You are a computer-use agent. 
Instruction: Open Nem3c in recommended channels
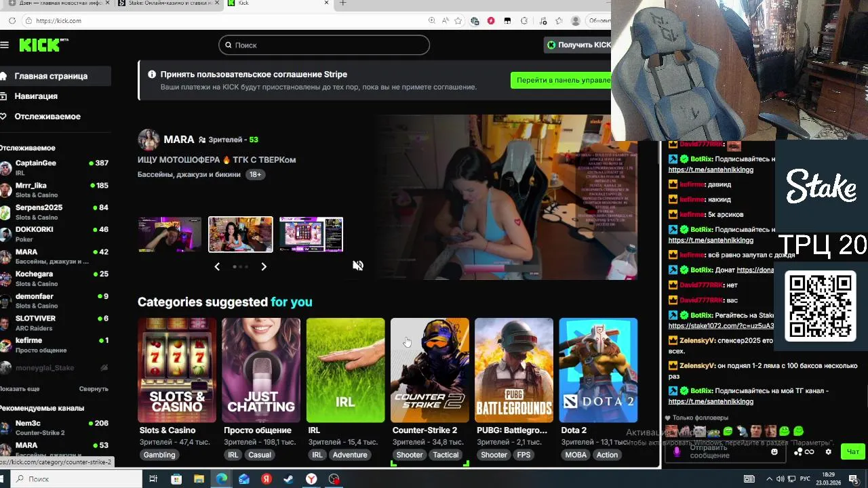(54, 428)
